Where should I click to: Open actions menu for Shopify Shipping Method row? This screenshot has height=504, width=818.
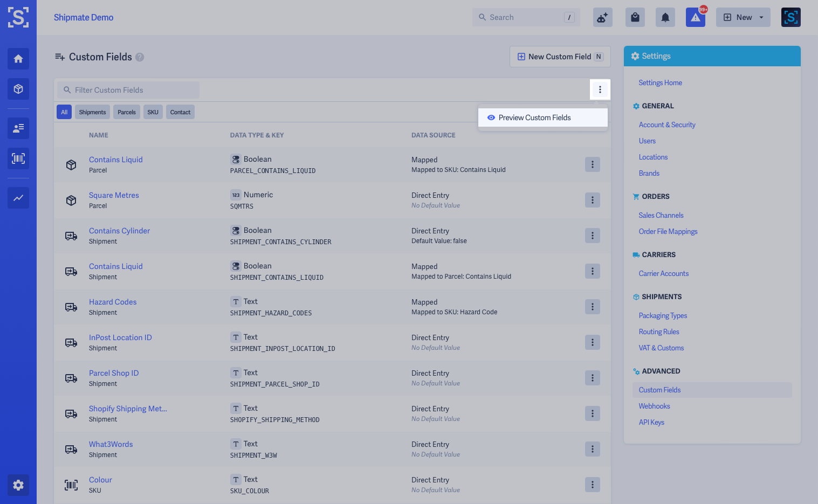[593, 413]
